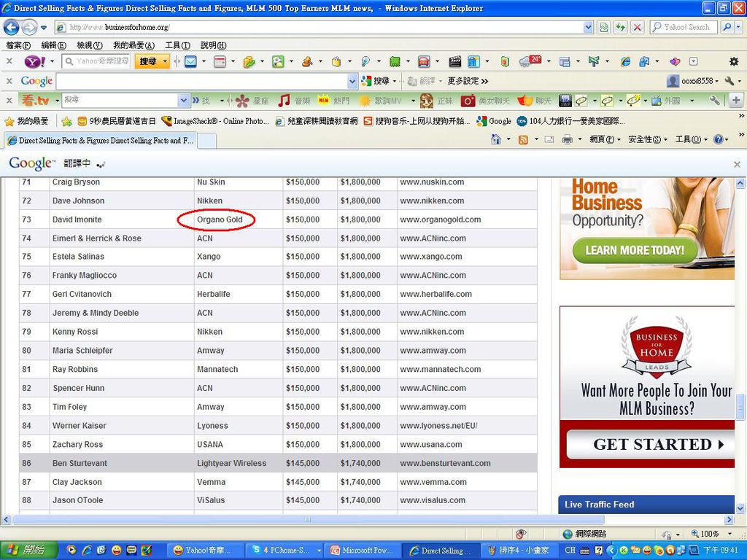Click the vertical scrollbar thumb
Screen dimensions: 747x560
(x=740, y=407)
